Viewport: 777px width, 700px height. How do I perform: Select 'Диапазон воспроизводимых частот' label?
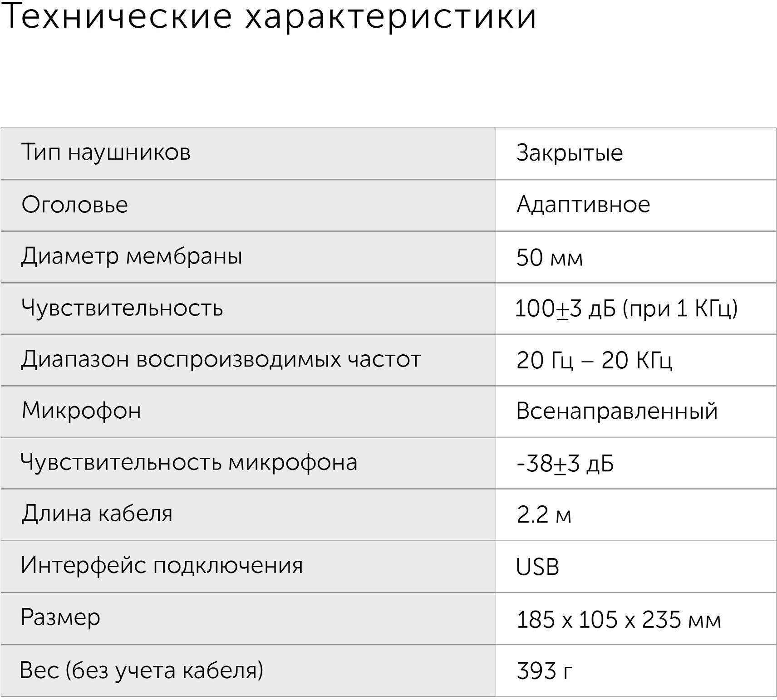[221, 360]
